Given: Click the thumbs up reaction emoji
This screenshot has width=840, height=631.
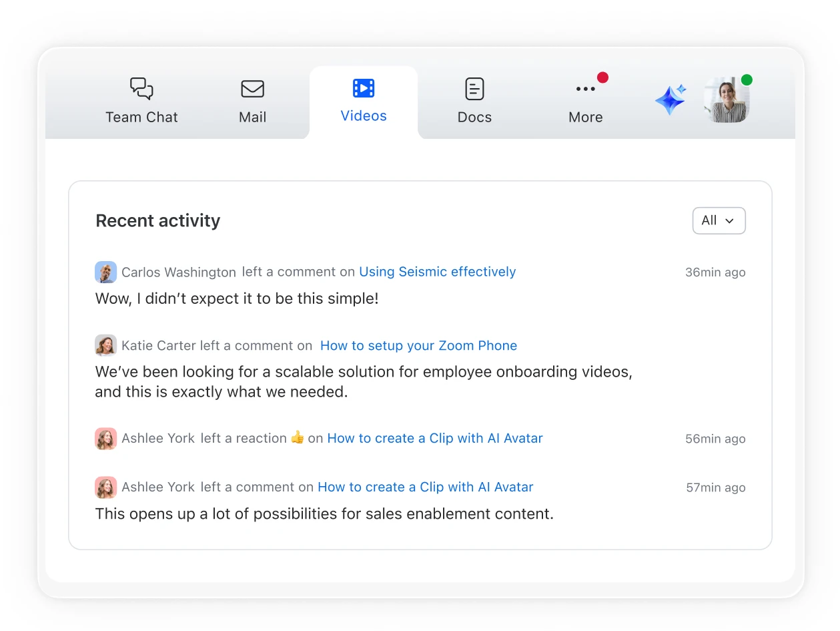Looking at the screenshot, I should coord(298,438).
